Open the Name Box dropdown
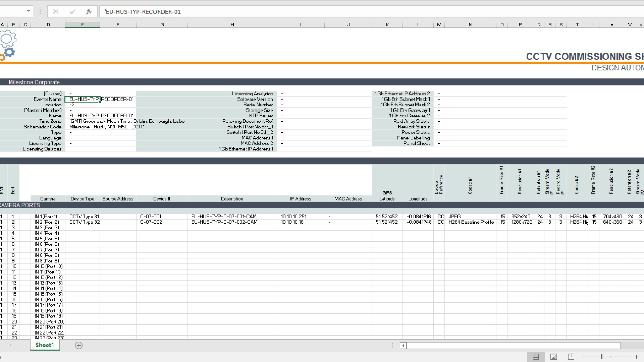This screenshot has width=644, height=362. tap(29, 11)
